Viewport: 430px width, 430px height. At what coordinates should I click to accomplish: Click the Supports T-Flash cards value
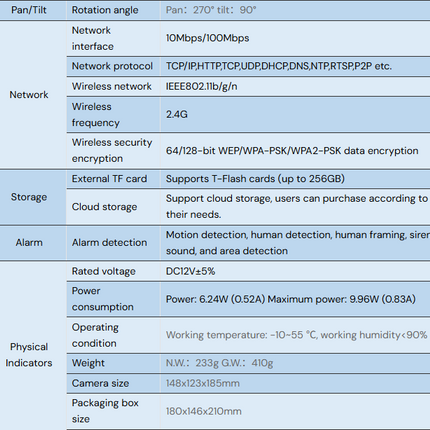coord(255,179)
